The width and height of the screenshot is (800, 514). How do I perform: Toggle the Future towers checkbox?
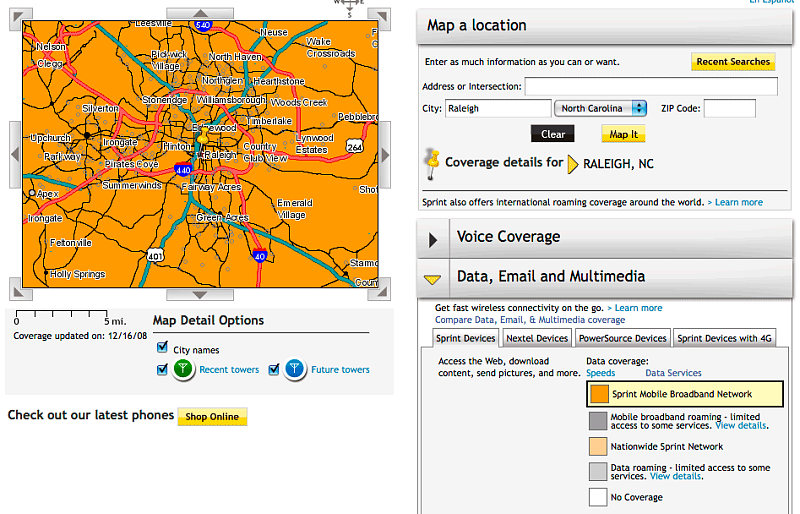pos(274,369)
